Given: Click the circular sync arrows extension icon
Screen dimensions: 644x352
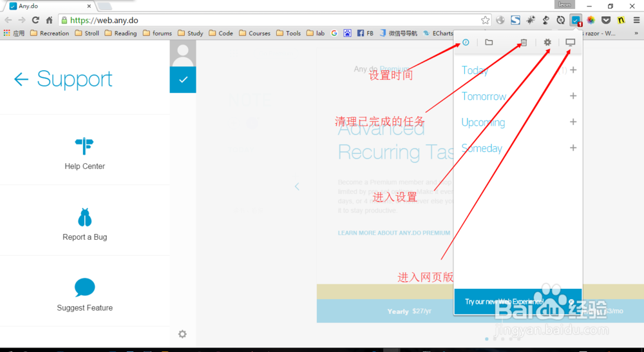Looking at the screenshot, I should coord(561,20).
